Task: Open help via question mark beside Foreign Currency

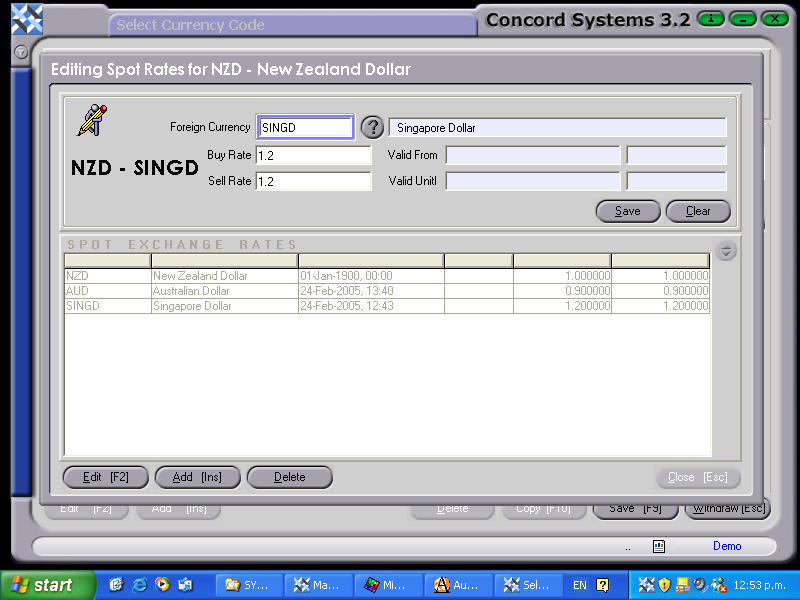Action: [371, 127]
